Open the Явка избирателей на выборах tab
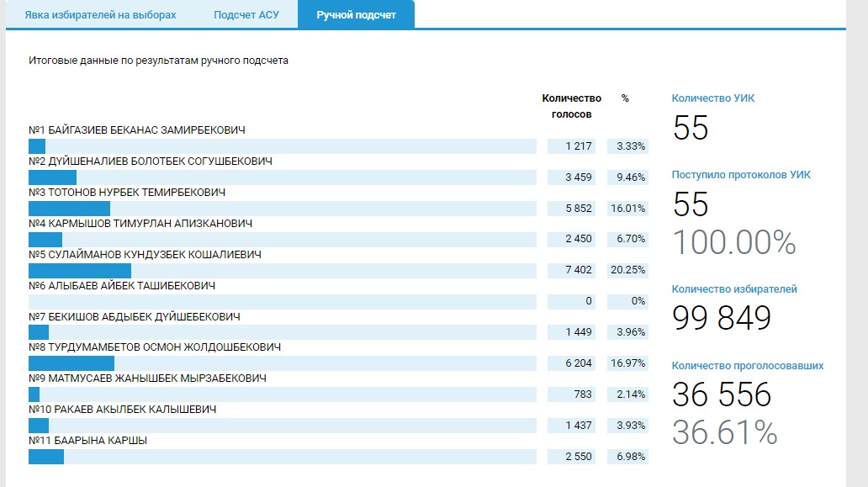 101,15
